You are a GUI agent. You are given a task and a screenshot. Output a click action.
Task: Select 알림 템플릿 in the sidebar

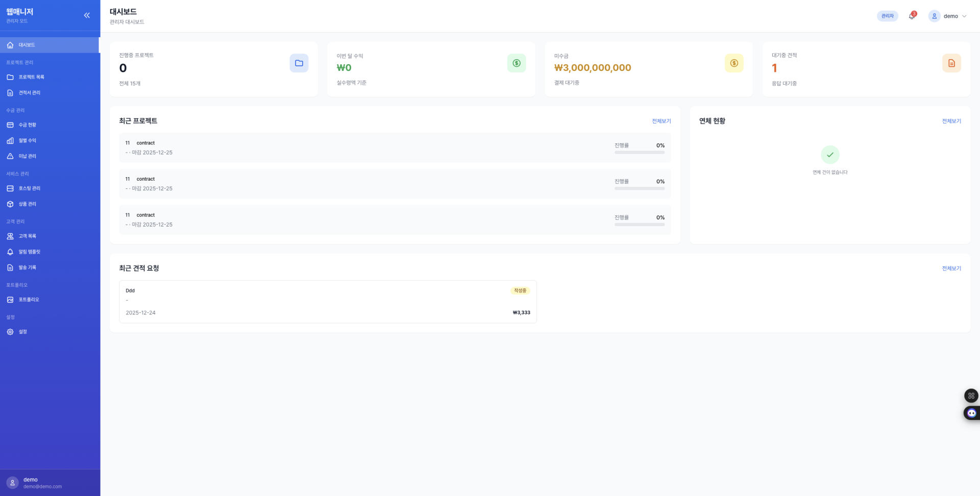[29, 252]
